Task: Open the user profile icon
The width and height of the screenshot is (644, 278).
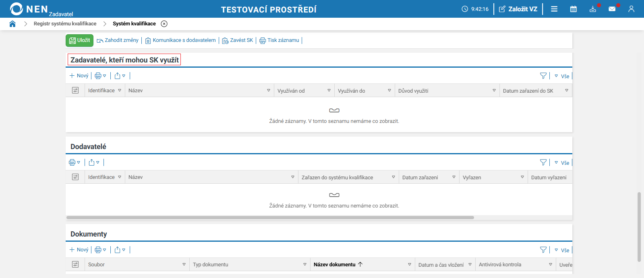Action: click(x=631, y=9)
